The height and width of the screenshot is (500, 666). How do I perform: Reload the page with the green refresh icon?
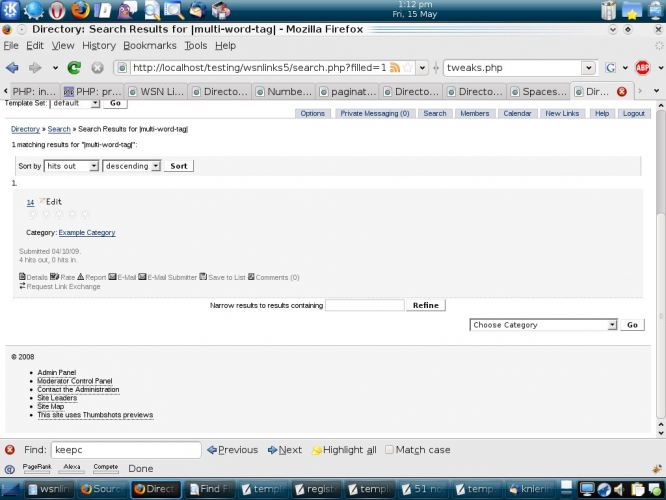[74, 68]
